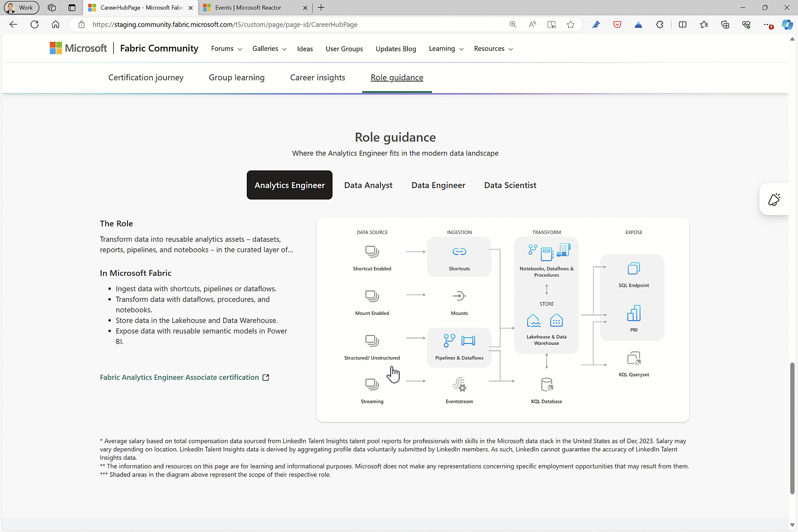Open Collections icon in toolbar
The height and width of the screenshot is (532, 798).
pyautogui.click(x=725, y=25)
